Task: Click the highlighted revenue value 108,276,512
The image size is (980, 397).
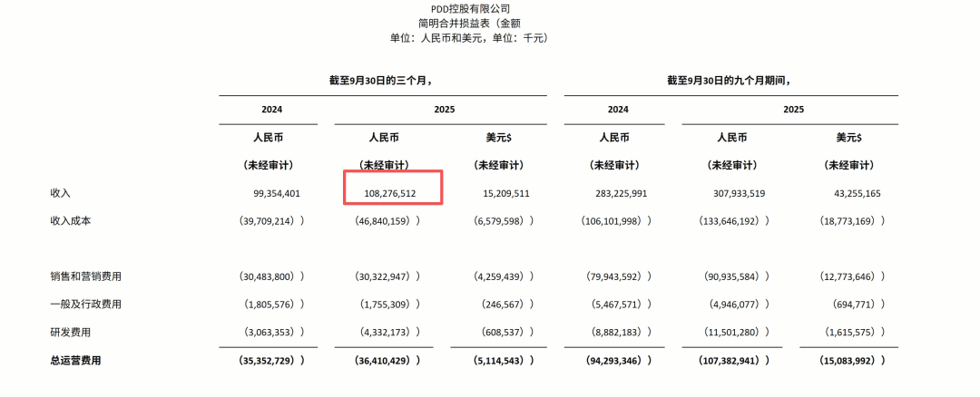Action: point(390,193)
